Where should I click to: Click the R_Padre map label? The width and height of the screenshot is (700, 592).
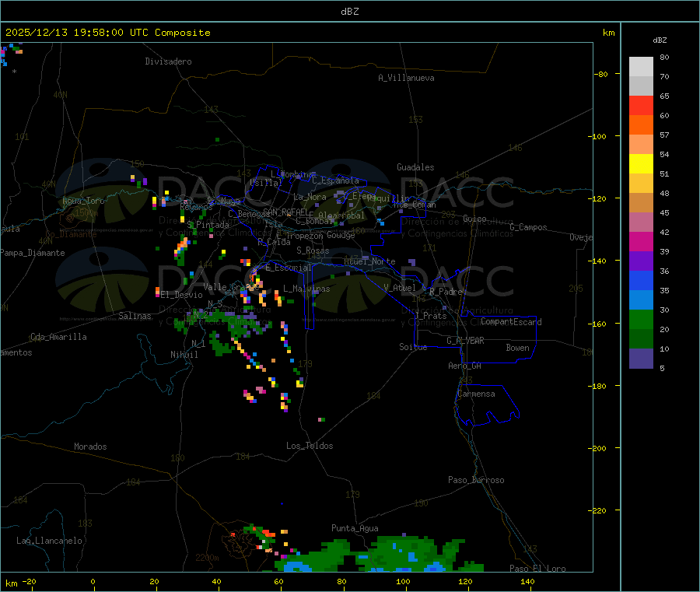coord(446,292)
